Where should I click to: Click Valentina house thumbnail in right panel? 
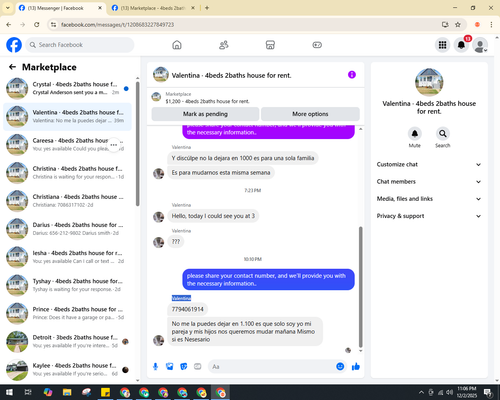tap(429, 82)
